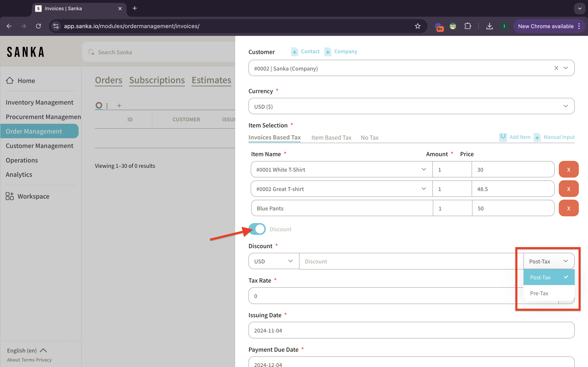Switch to Item Based Tax tab

click(x=331, y=138)
